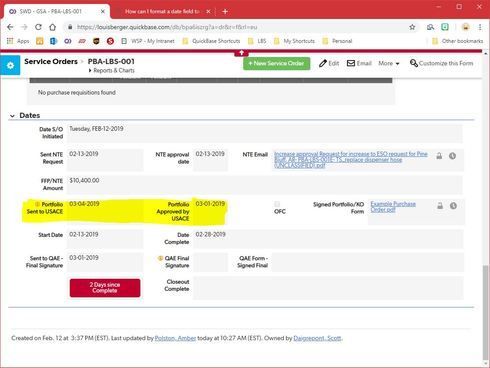Open the NTE Email attachment link

tap(351, 160)
